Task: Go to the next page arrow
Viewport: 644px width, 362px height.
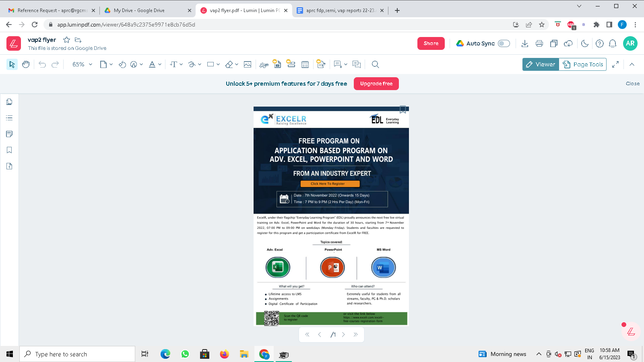Action: [343, 335]
